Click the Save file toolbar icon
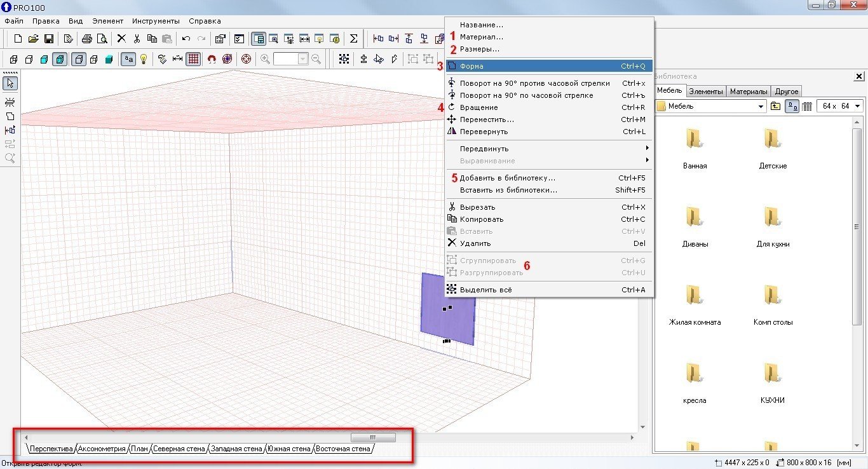Screen dimensions: 868x469 coord(48,39)
